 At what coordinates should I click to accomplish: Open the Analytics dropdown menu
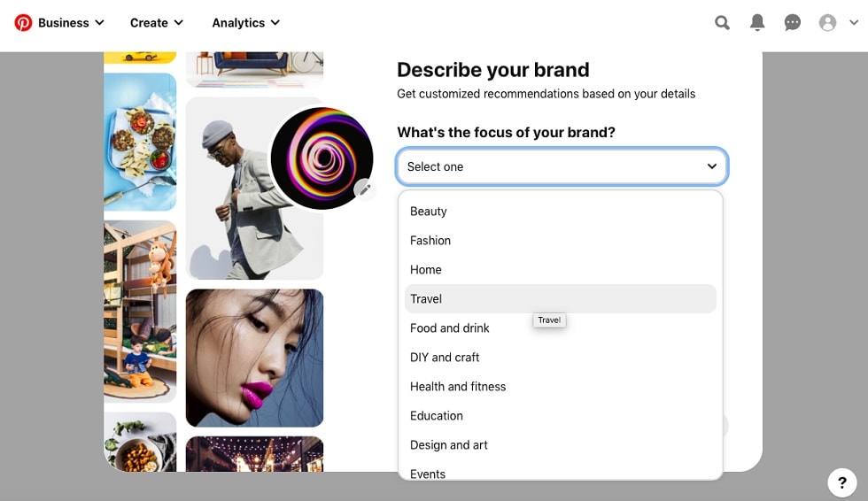point(246,23)
